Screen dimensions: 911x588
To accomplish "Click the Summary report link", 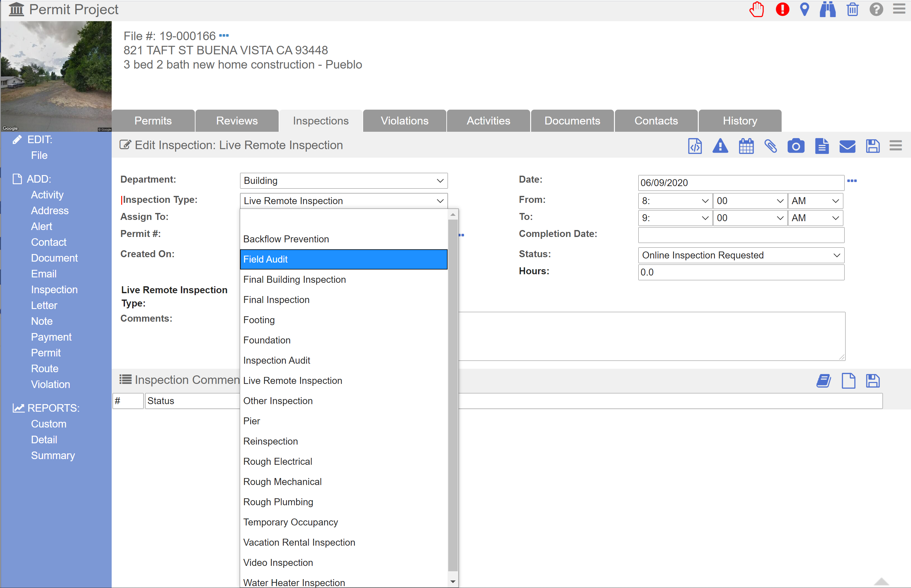I will click(53, 456).
